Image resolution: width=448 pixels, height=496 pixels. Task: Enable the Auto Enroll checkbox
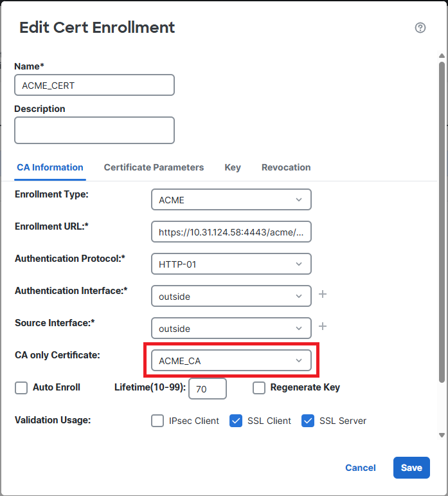tap(21, 387)
